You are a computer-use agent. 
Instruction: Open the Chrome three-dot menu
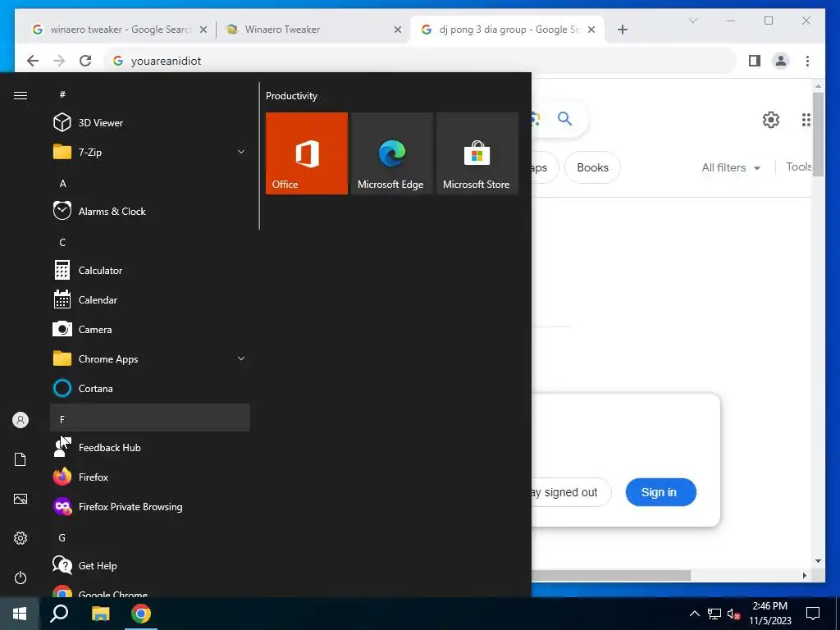tap(807, 61)
